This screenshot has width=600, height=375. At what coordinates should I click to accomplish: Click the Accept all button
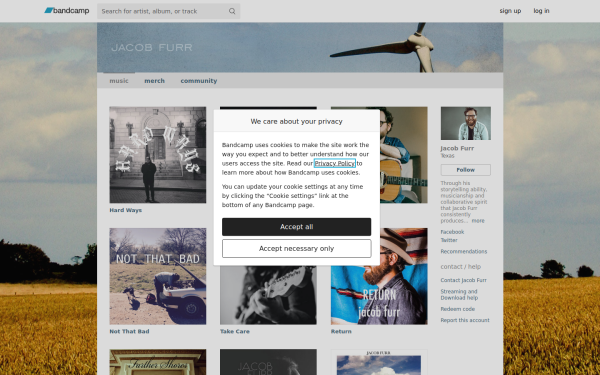pos(297,227)
